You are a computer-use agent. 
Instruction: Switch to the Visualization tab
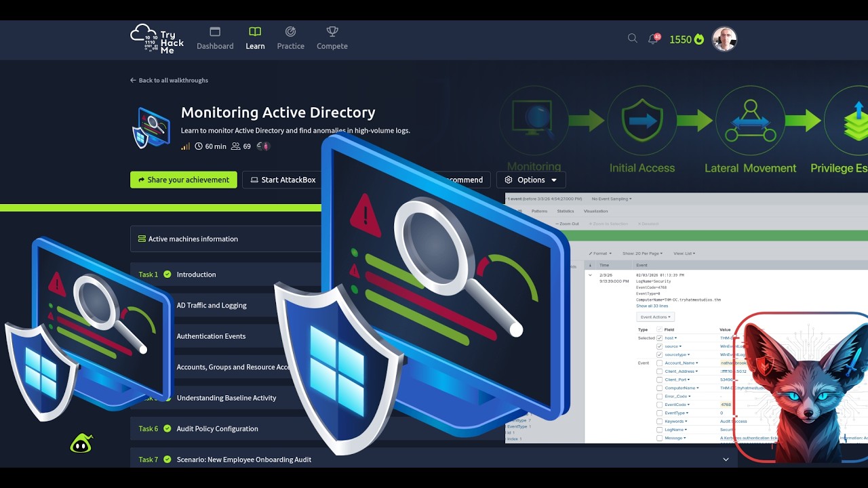(596, 211)
